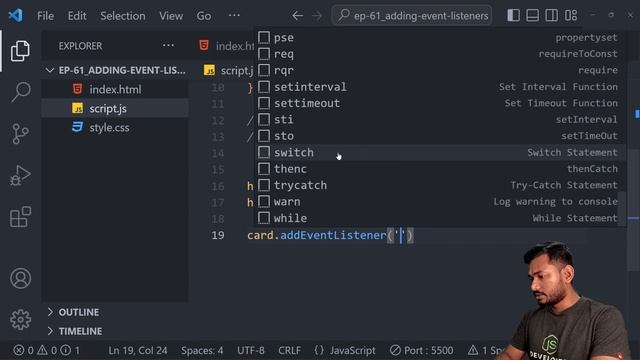
Task: Click the ep-61_adding-event-listeners search box
Action: pos(412,16)
